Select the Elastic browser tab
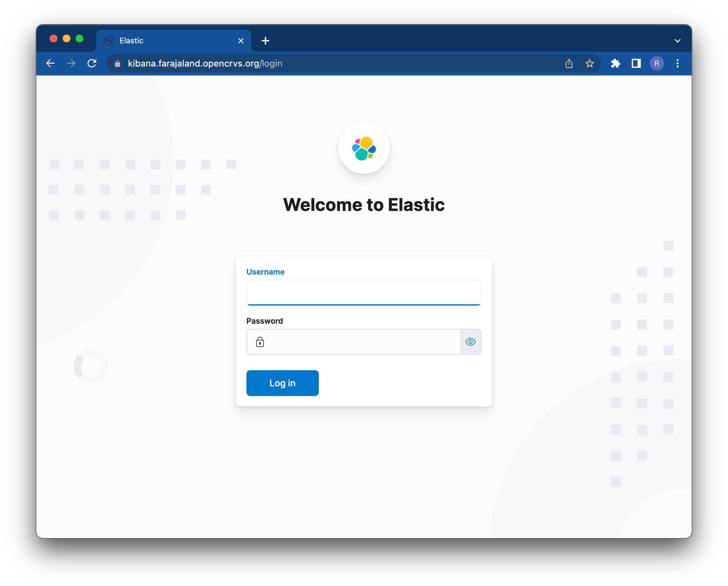728x586 pixels. (169, 41)
